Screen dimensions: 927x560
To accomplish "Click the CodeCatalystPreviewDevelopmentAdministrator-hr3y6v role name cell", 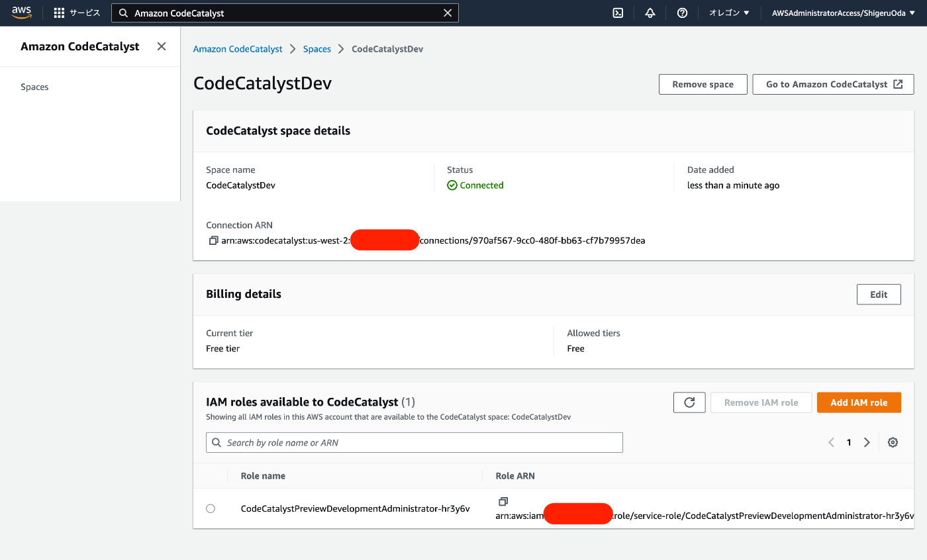I will pyautogui.click(x=356, y=508).
